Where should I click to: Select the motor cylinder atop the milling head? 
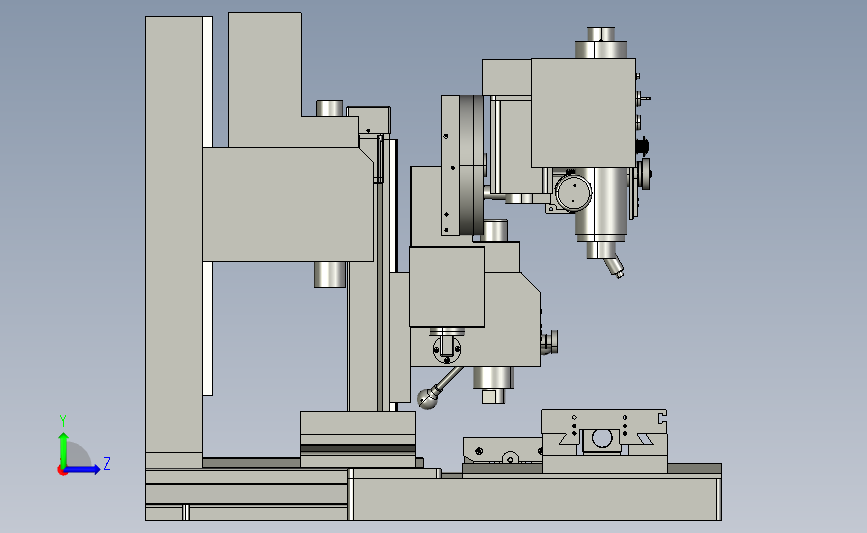(x=600, y=43)
